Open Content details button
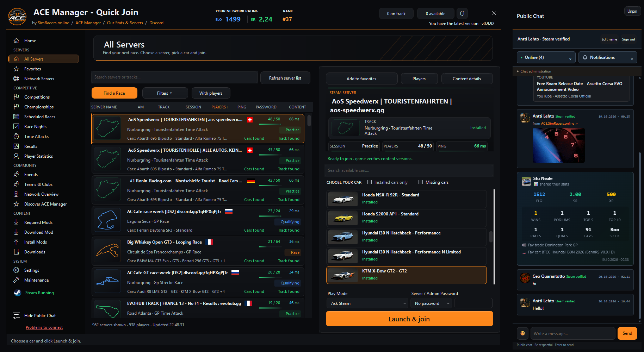The width and height of the screenshot is (644, 352). (466, 79)
